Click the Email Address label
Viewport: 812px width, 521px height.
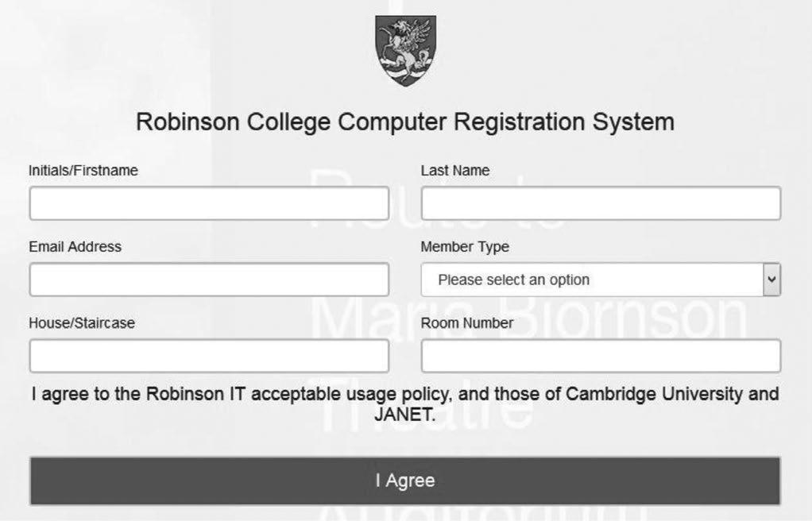[75, 247]
